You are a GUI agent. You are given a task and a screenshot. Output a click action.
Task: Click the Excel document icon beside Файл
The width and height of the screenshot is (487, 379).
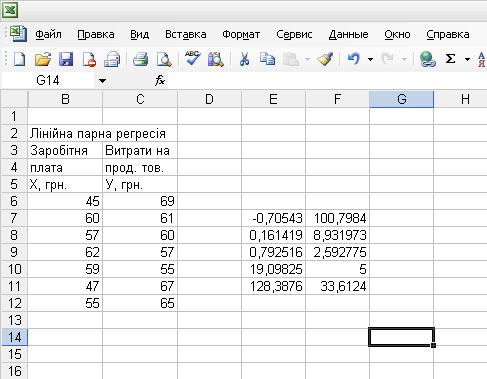(x=18, y=34)
